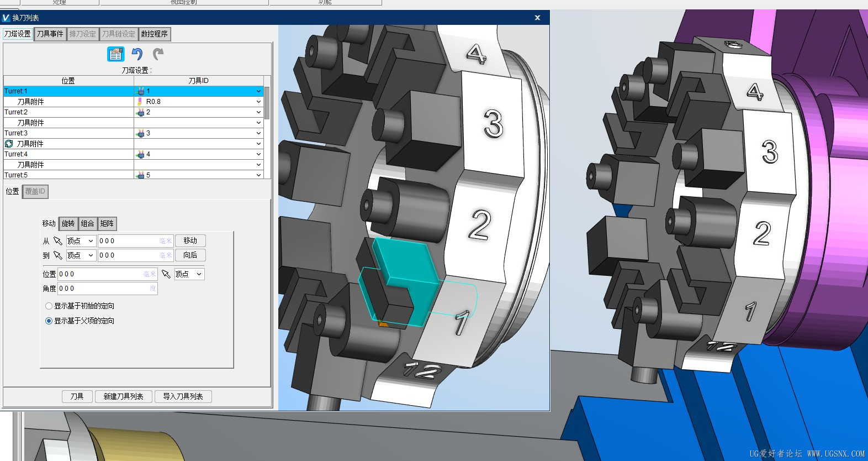Open the 矩阵 tab
868x461 pixels.
point(107,224)
